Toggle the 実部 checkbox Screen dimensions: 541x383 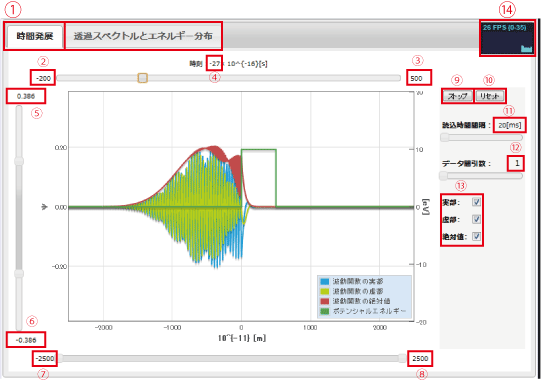pos(476,202)
